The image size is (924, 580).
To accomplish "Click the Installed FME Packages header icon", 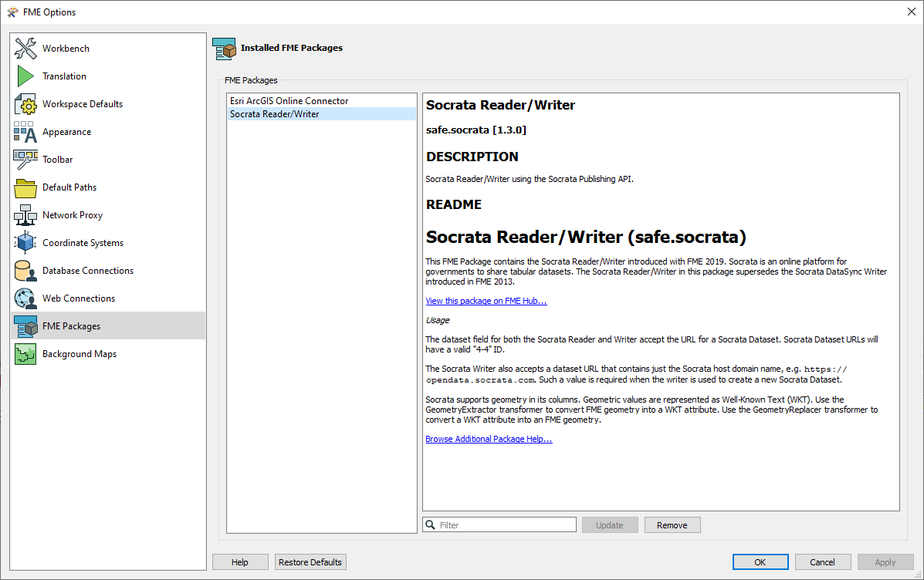I will point(224,49).
